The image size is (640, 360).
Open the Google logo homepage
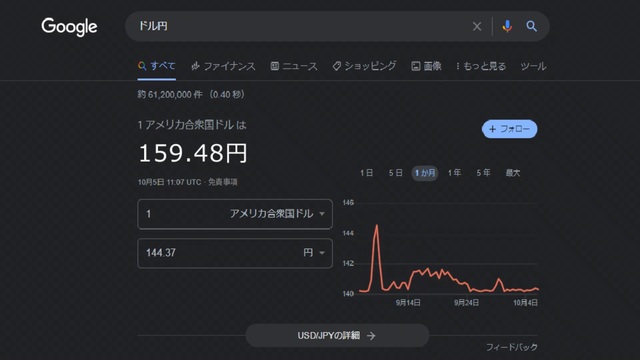tap(69, 27)
